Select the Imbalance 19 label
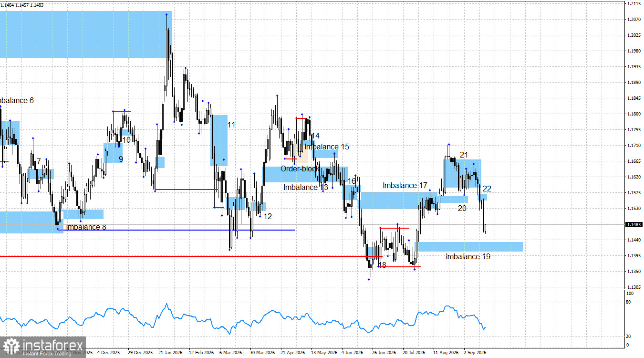The image size is (644, 358). pos(468,257)
